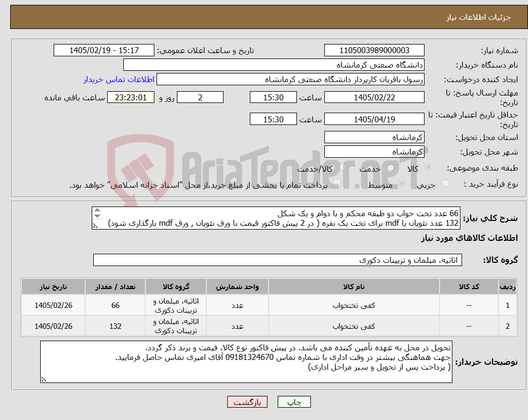Click the گروه کالا field اثاثیه، مبلمان
The image size is (528, 420).
click(278, 260)
